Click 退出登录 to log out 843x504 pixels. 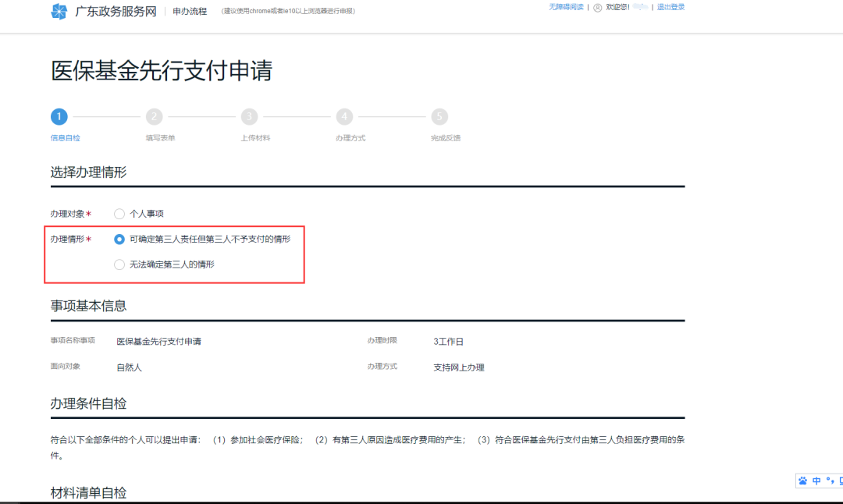point(670,7)
